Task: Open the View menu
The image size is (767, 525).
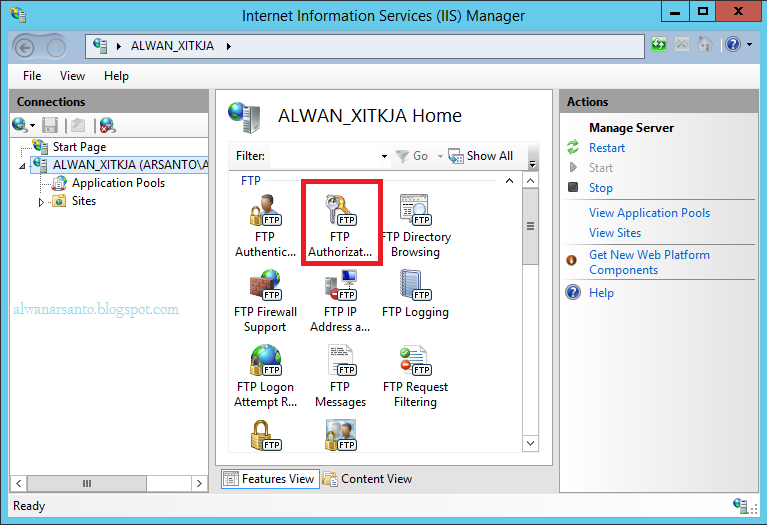Action: (x=72, y=76)
